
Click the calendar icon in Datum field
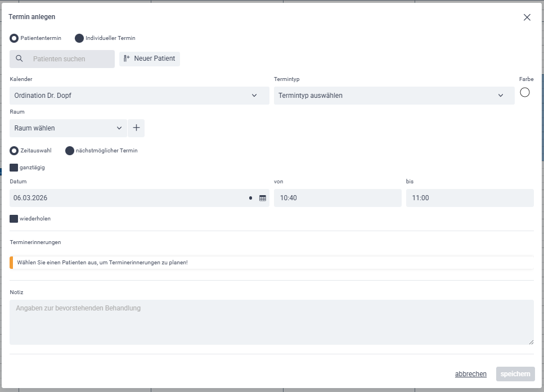coord(262,198)
